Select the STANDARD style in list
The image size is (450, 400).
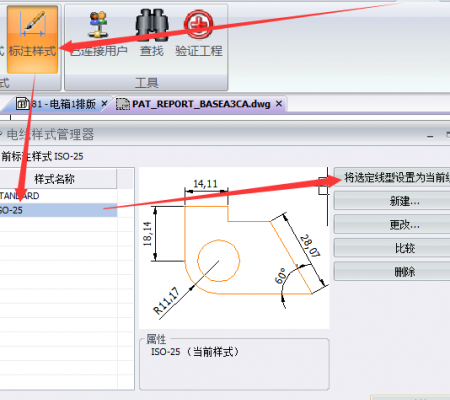[58, 196]
